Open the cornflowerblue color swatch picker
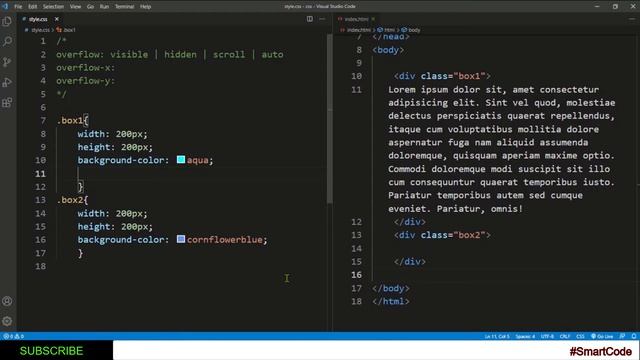This screenshot has height=360, width=640. (x=181, y=239)
